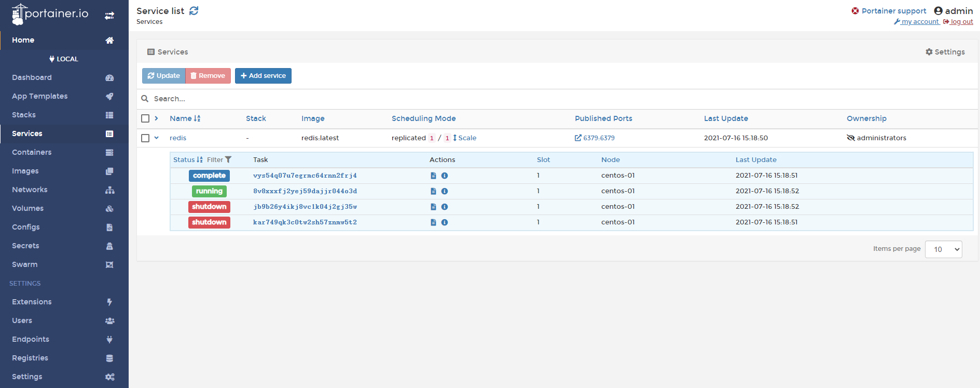Click the Dashboard gauge icon
The image size is (980, 388).
point(109,77)
